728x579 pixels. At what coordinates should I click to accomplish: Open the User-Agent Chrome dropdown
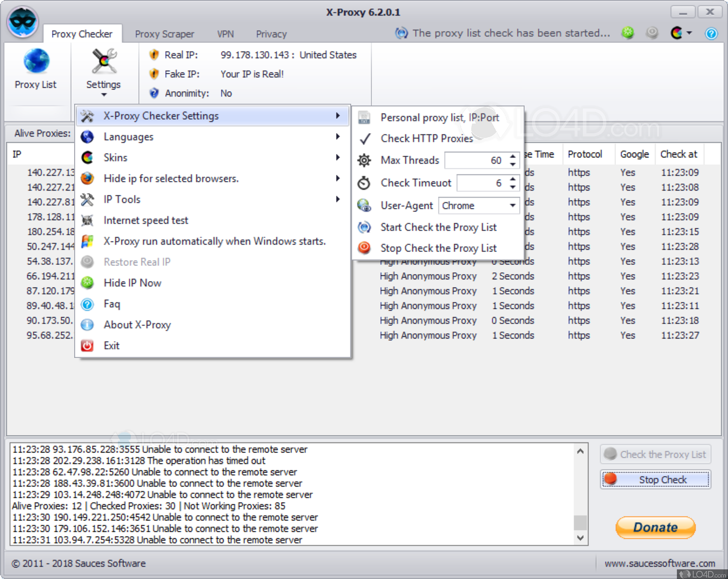click(512, 205)
